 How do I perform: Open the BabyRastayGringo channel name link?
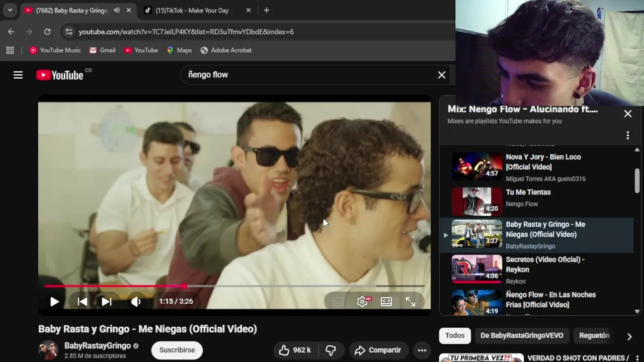pyautogui.click(x=98, y=346)
